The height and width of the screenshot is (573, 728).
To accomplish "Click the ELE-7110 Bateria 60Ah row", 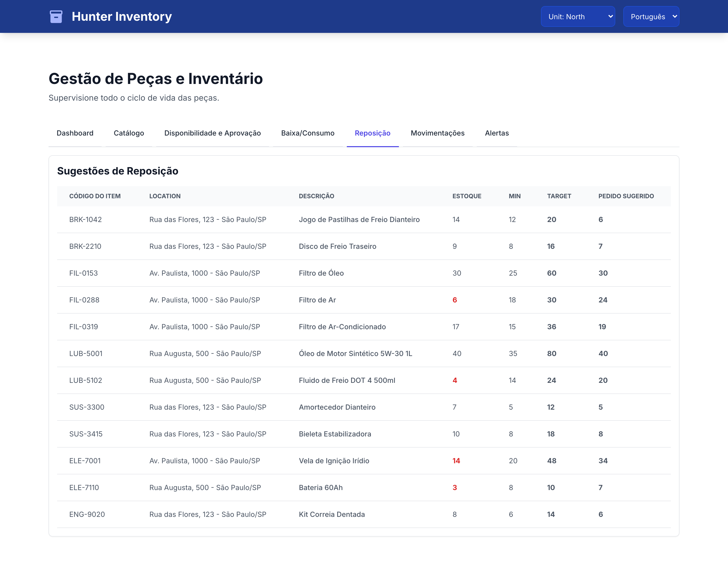I will (364, 488).
